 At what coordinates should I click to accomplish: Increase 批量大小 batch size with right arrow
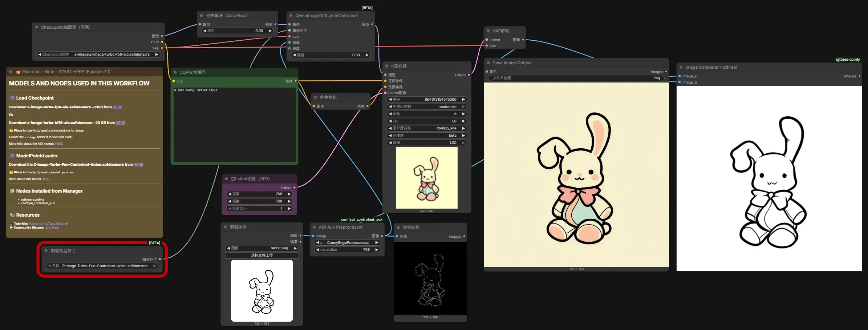pyautogui.click(x=289, y=209)
